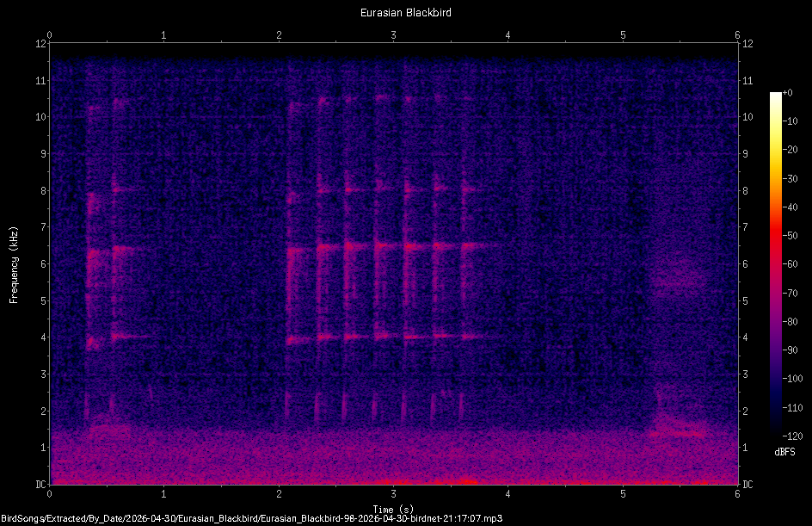Click the '-90' color scale label
The height and width of the screenshot is (526, 812).
pos(790,350)
